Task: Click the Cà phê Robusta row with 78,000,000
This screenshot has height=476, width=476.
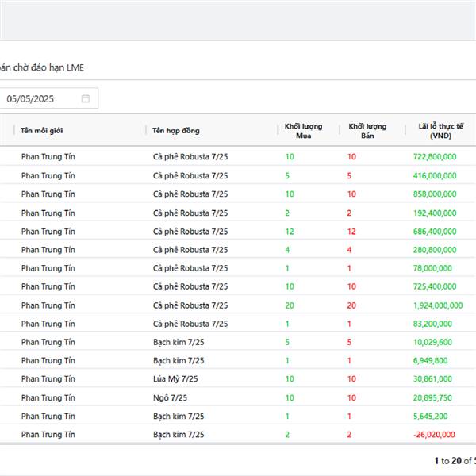Action: [238, 268]
